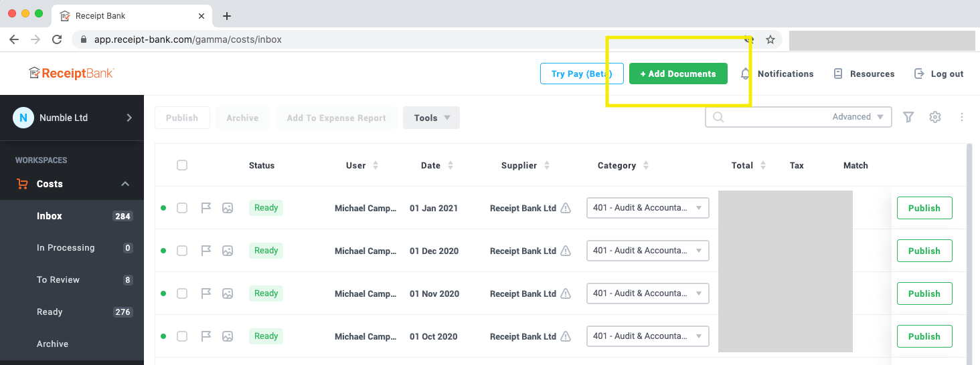
Task: Click the Receipt Bank logo
Action: (71, 73)
